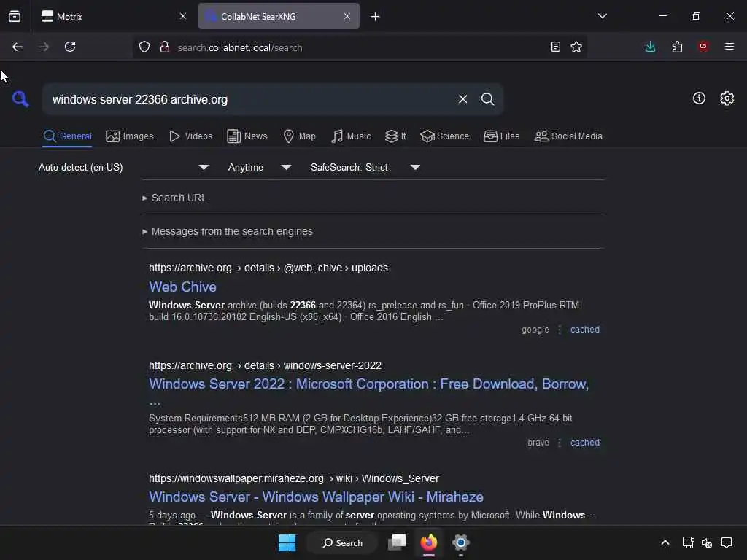Submit search with the magnifier button
747x560 pixels.
pos(487,99)
